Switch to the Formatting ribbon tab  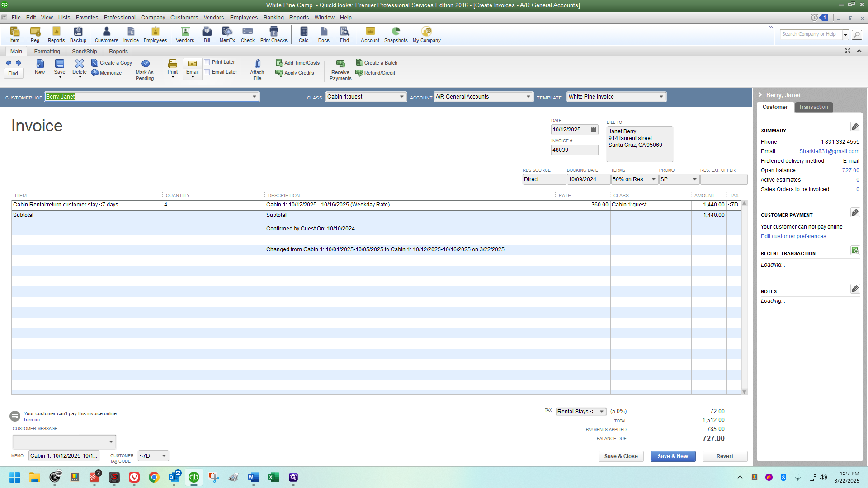coord(47,52)
